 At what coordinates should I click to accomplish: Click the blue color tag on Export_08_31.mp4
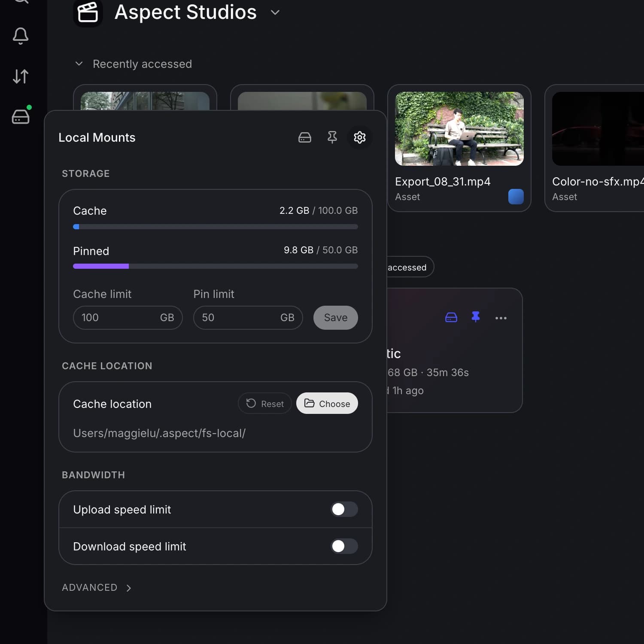pos(516,197)
